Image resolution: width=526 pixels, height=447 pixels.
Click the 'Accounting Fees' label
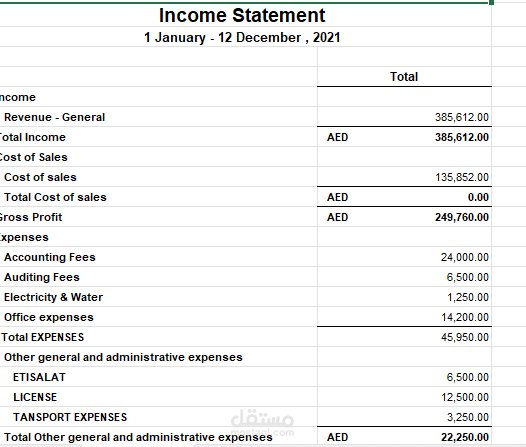click(50, 257)
